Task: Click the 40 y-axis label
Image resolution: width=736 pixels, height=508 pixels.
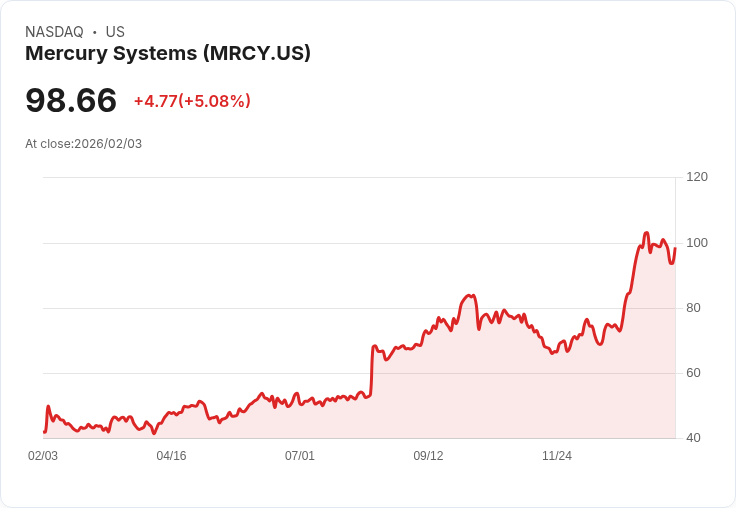Action: pos(693,438)
